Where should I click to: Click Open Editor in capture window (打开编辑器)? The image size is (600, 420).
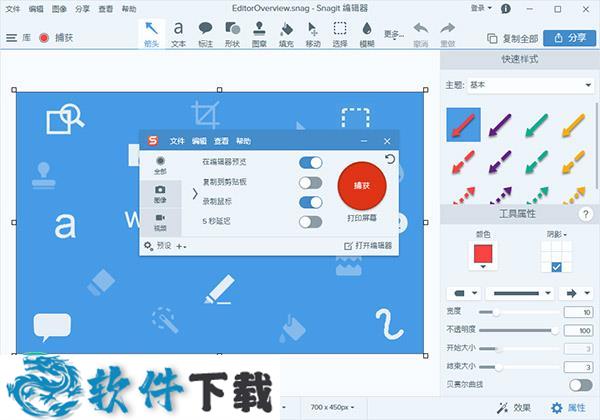pyautogui.click(x=368, y=246)
